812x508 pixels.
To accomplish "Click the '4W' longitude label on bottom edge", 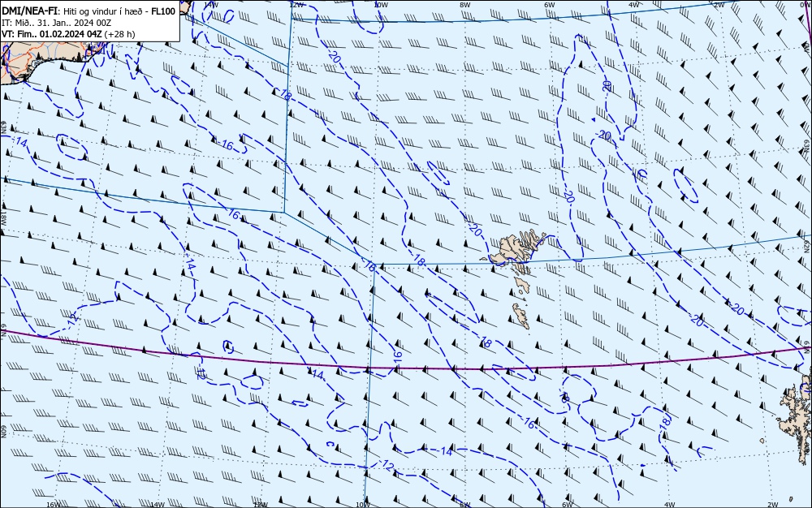I will 670,505.
